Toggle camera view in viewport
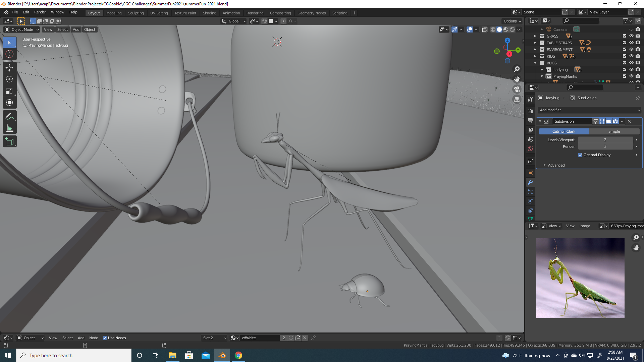Viewport: 644px width, 362px height. pyautogui.click(x=517, y=89)
